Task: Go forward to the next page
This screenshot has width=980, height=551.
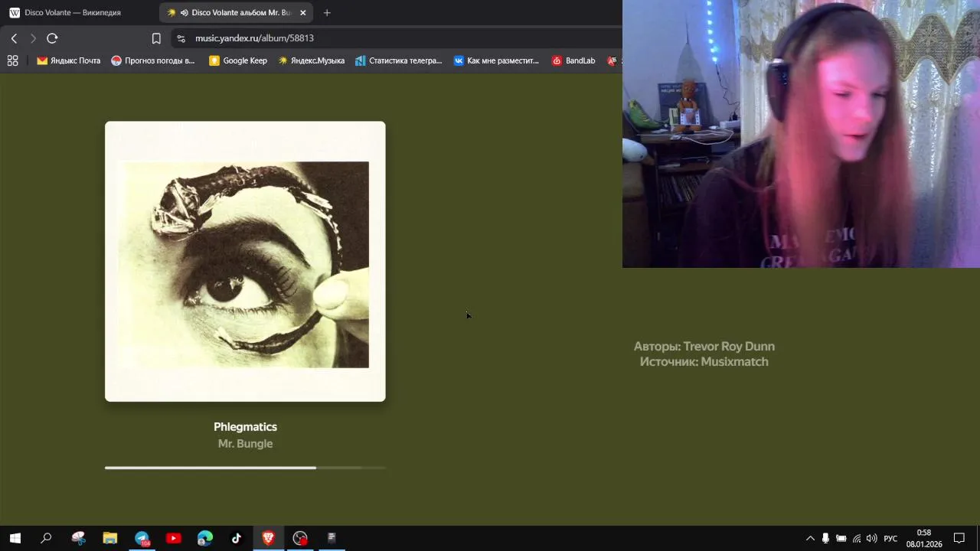Action: [33, 38]
